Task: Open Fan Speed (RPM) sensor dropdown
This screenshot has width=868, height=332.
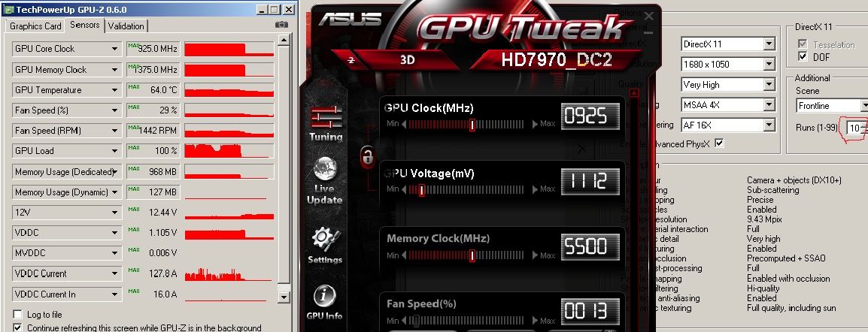Action: (x=114, y=131)
